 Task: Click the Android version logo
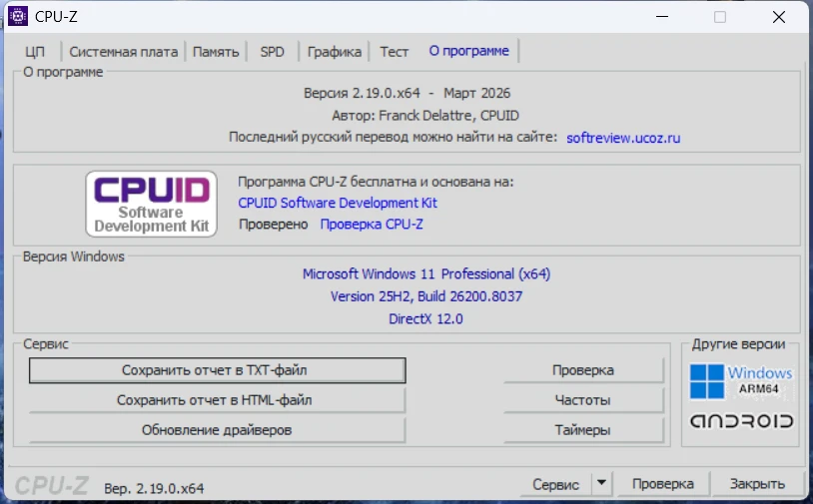741,421
